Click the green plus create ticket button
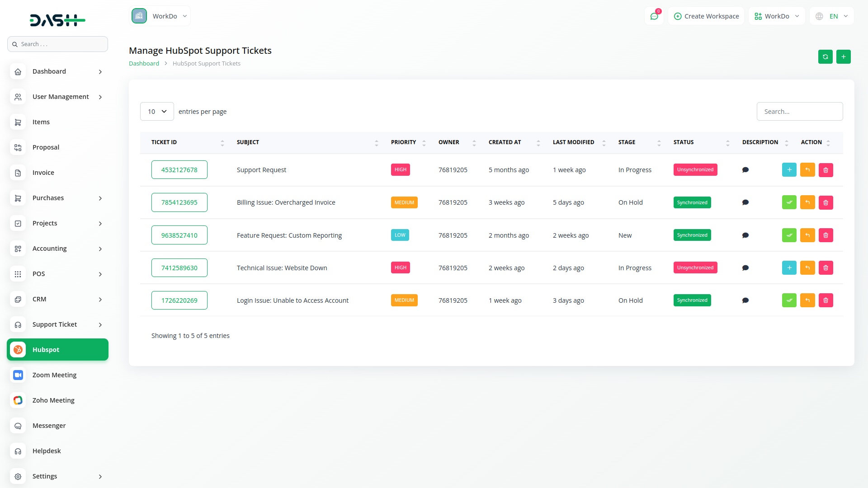The height and width of the screenshot is (488, 868). pos(843,57)
